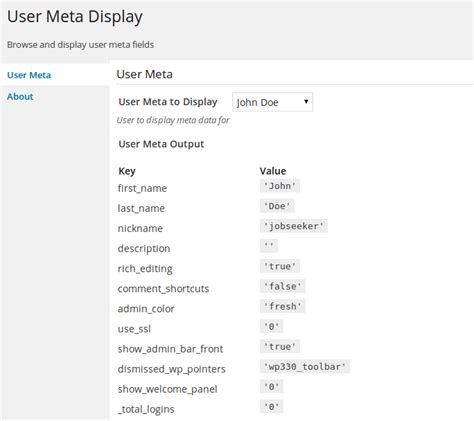This screenshot has height=421, width=474.
Task: Switch to the About tab
Action: 20,96
